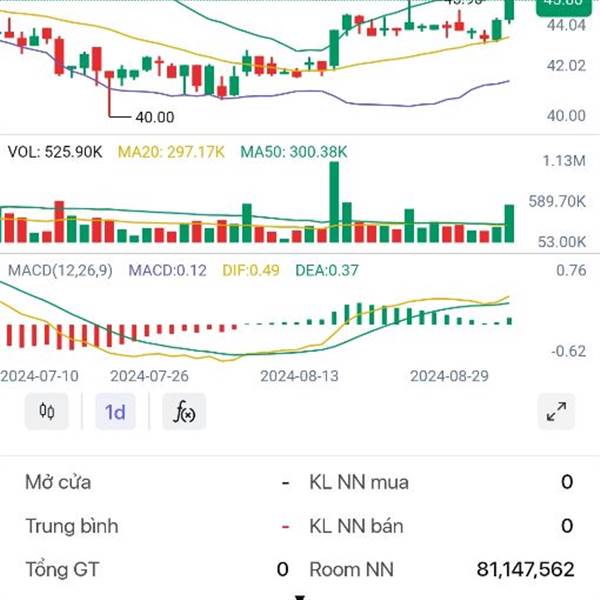
Task: Click the MA20: 297.17K volume label
Action: tap(171, 152)
